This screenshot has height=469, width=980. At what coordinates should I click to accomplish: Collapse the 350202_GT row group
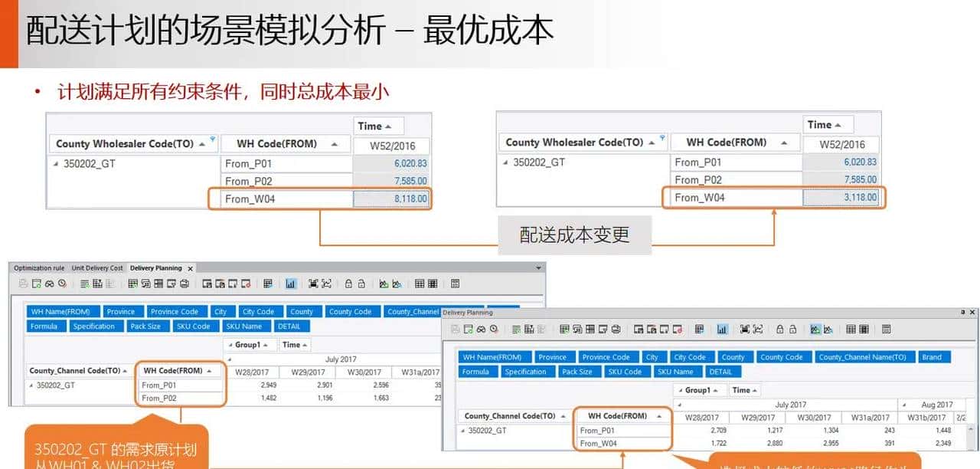[x=57, y=162]
